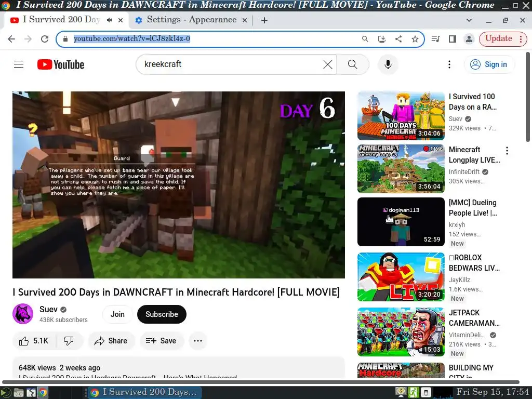Open Suev channel avatar
This screenshot has height=399, width=532.
click(x=23, y=314)
